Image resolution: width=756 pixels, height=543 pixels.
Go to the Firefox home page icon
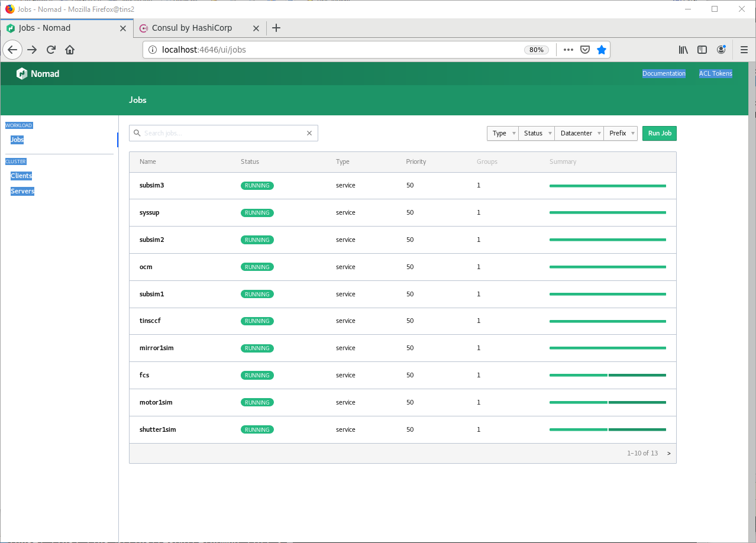click(x=70, y=50)
